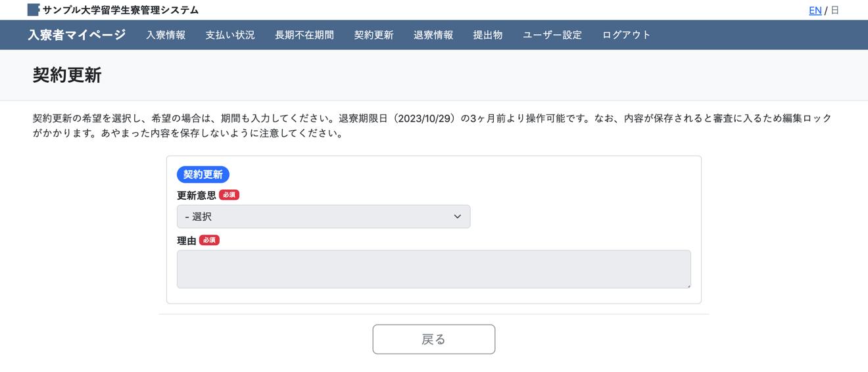
Task: Go to the 入寮情報 menu
Action: point(166,35)
